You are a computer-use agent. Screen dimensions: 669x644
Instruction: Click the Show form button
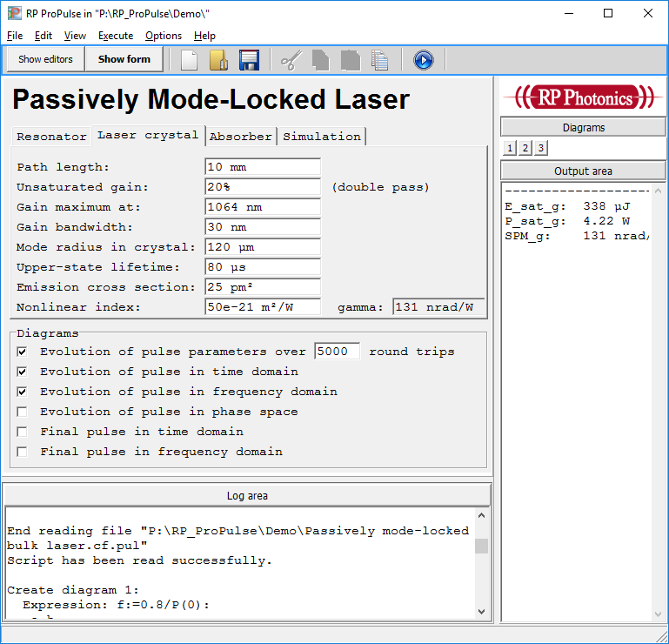[x=124, y=59]
